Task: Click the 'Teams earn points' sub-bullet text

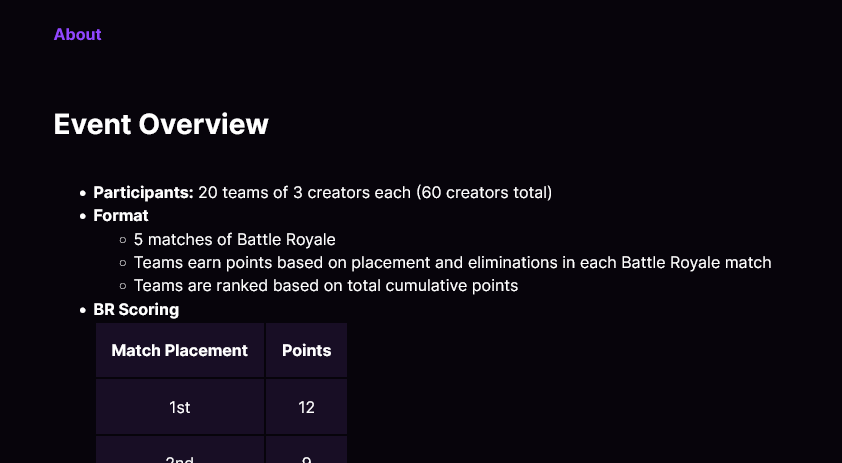Action: pos(452,263)
